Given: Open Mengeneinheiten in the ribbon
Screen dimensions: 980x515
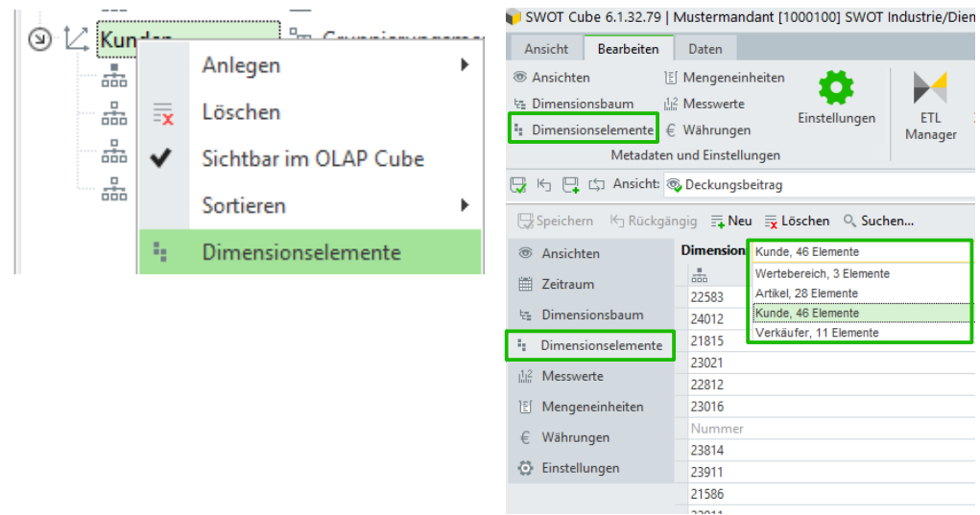Looking at the screenshot, I should pyautogui.click(x=724, y=78).
